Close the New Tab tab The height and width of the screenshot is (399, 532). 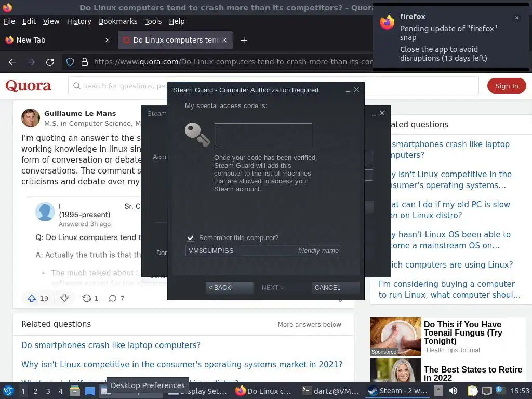[x=108, y=40]
